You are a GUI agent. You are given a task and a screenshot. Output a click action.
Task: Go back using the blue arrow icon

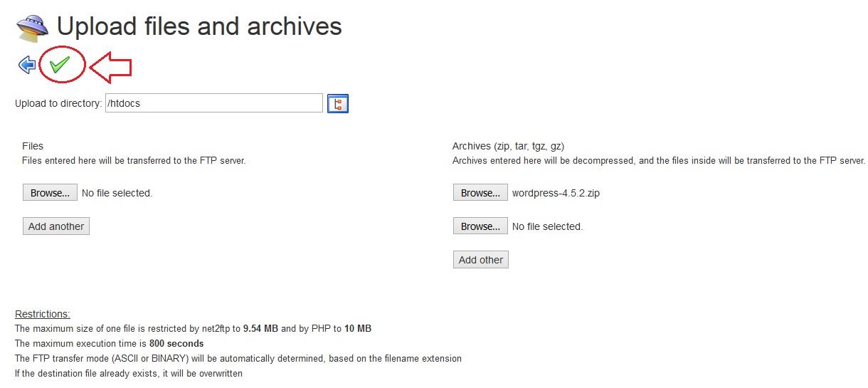tap(27, 65)
